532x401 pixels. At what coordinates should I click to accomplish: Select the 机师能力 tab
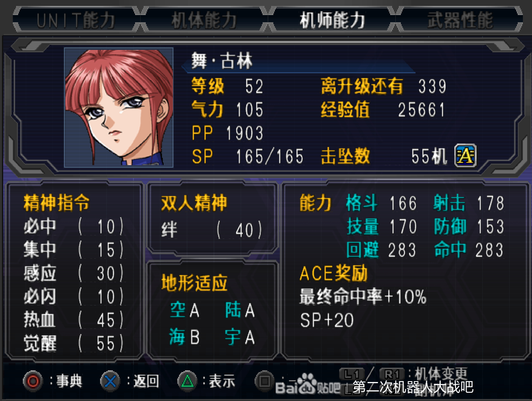click(x=332, y=20)
